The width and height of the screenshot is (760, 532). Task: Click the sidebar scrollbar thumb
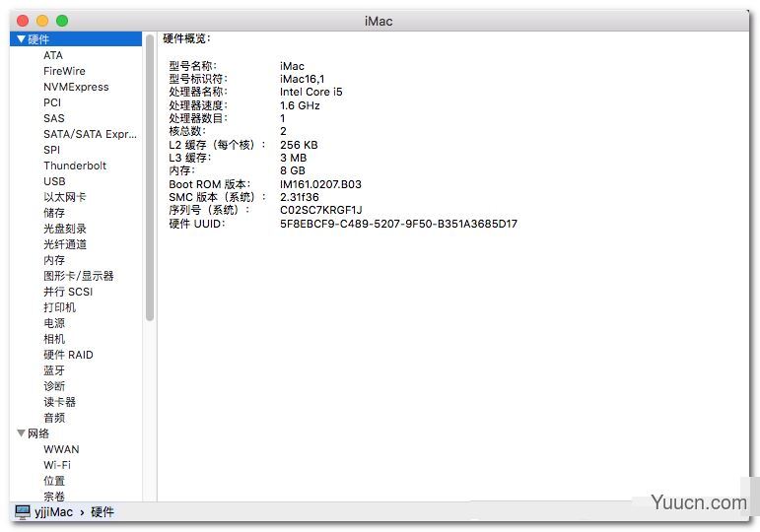click(x=150, y=177)
